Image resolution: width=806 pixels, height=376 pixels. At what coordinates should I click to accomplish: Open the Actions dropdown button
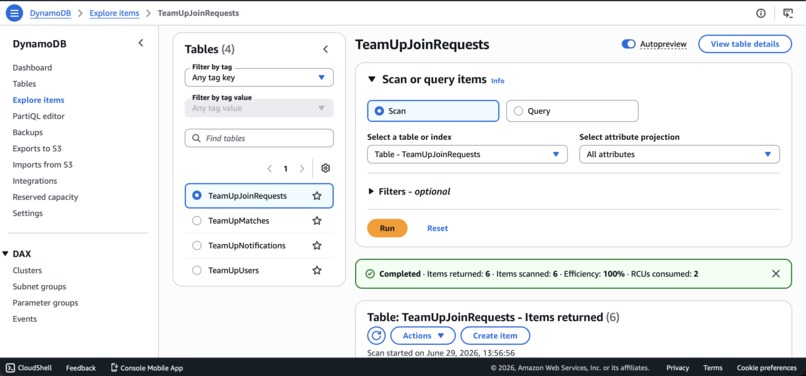(423, 335)
